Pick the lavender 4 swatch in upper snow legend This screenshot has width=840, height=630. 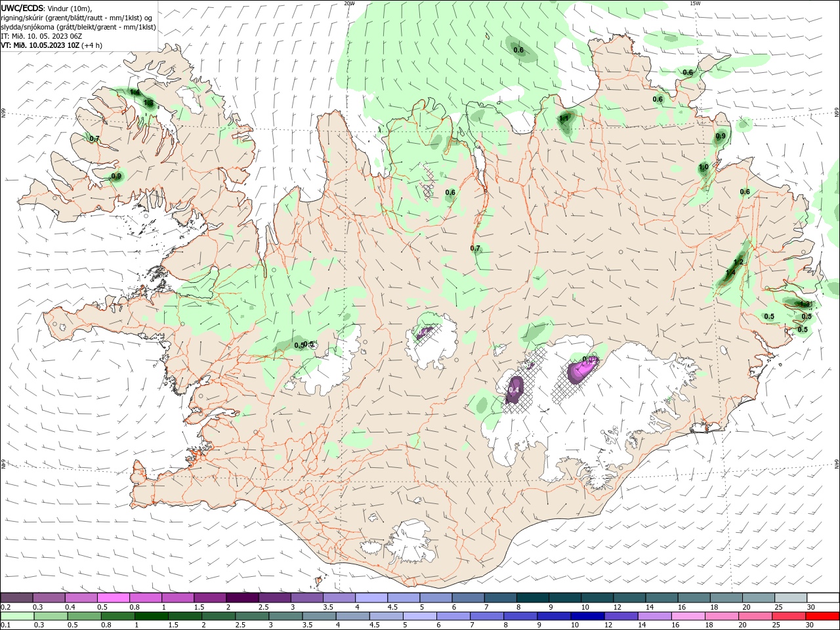(371, 598)
